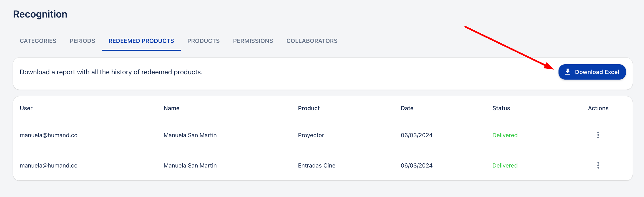
Task: Click the Proyector product cell
Action: (x=311, y=135)
